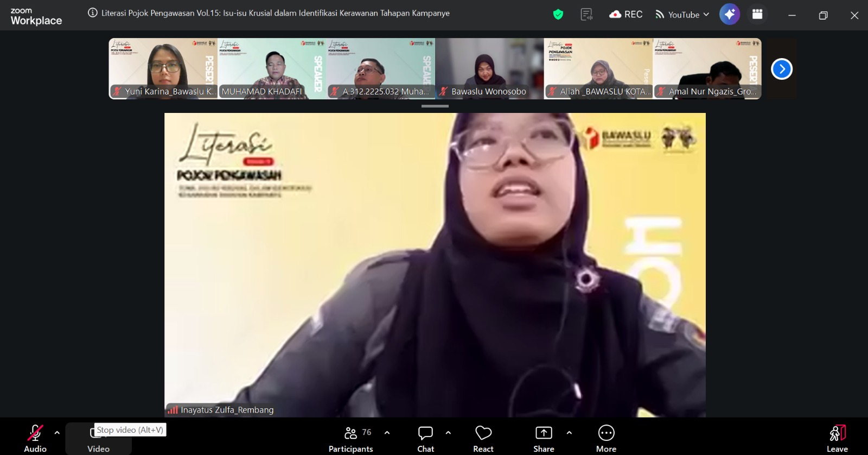
Task: Toggle camera with the Video button
Action: (x=98, y=439)
